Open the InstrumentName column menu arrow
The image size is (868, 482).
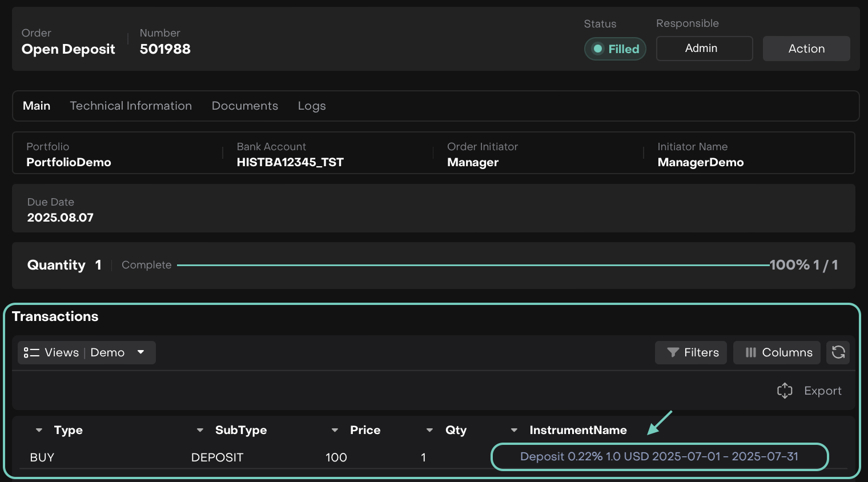pos(514,430)
